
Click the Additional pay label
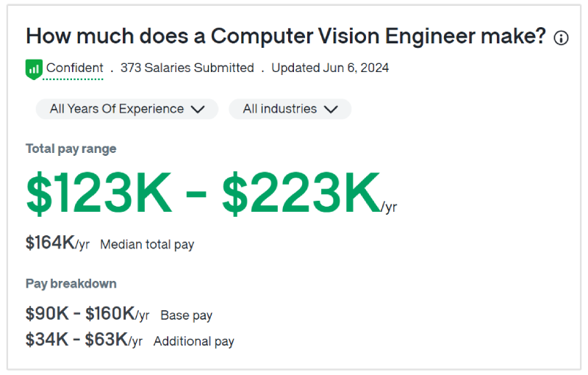pos(193,341)
